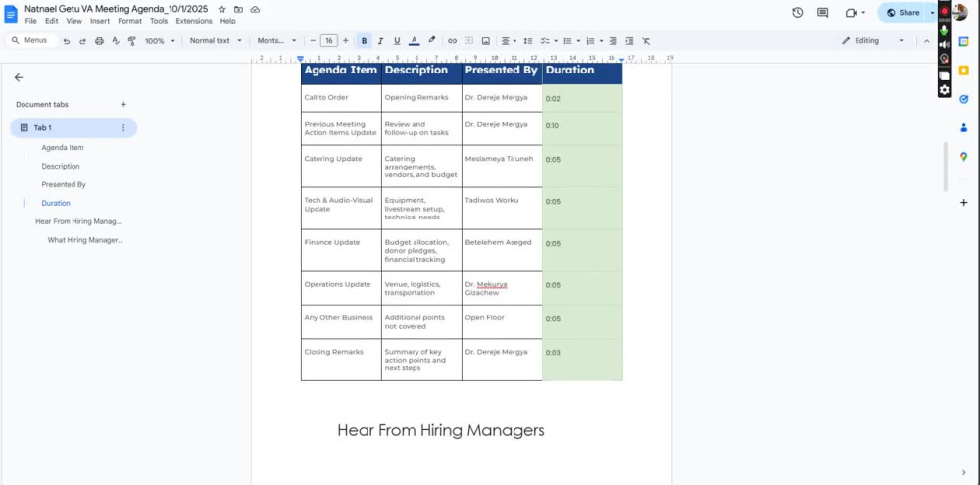Select Tab 1 in document tabs
980x485 pixels.
73,128
